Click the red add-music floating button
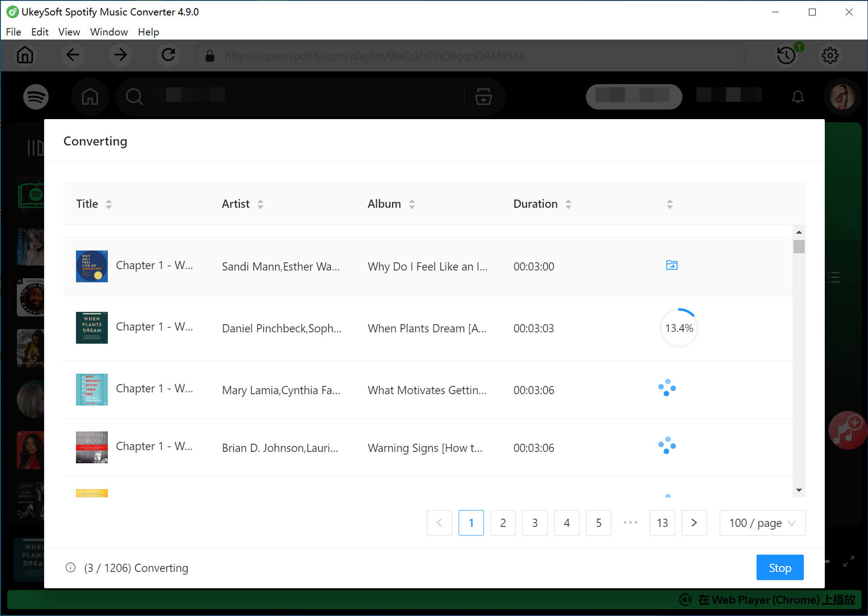Image resolution: width=868 pixels, height=616 pixels. (x=848, y=431)
